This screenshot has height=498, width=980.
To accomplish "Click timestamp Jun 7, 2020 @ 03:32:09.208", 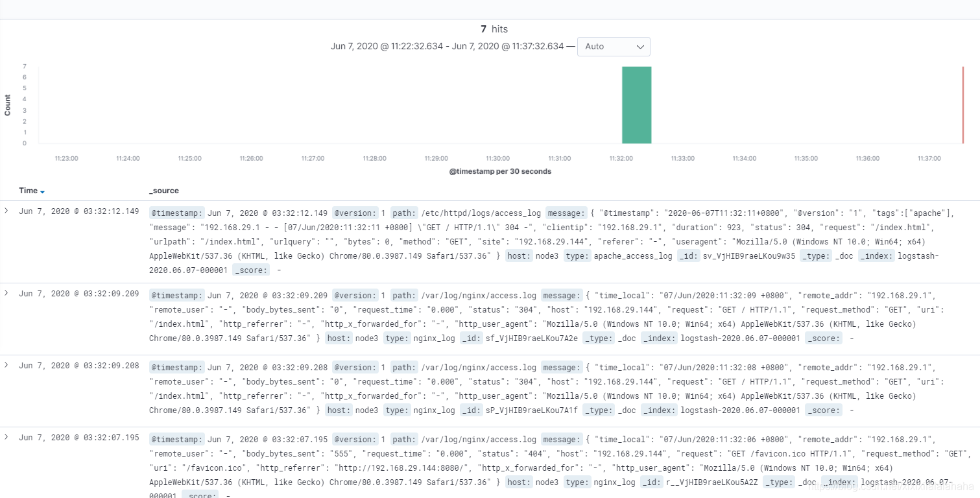I will click(x=79, y=365).
